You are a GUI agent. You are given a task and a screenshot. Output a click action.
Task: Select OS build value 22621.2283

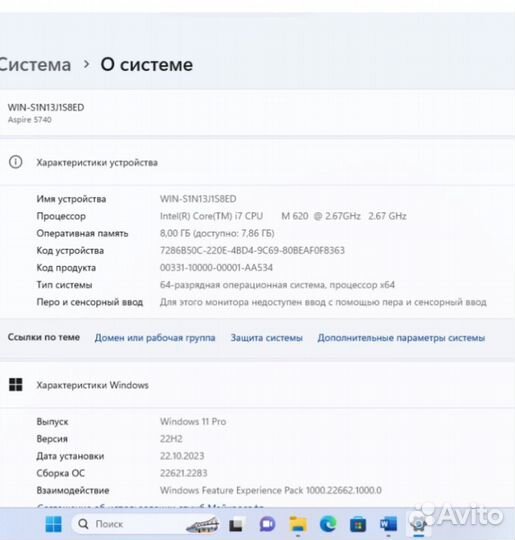184,473
